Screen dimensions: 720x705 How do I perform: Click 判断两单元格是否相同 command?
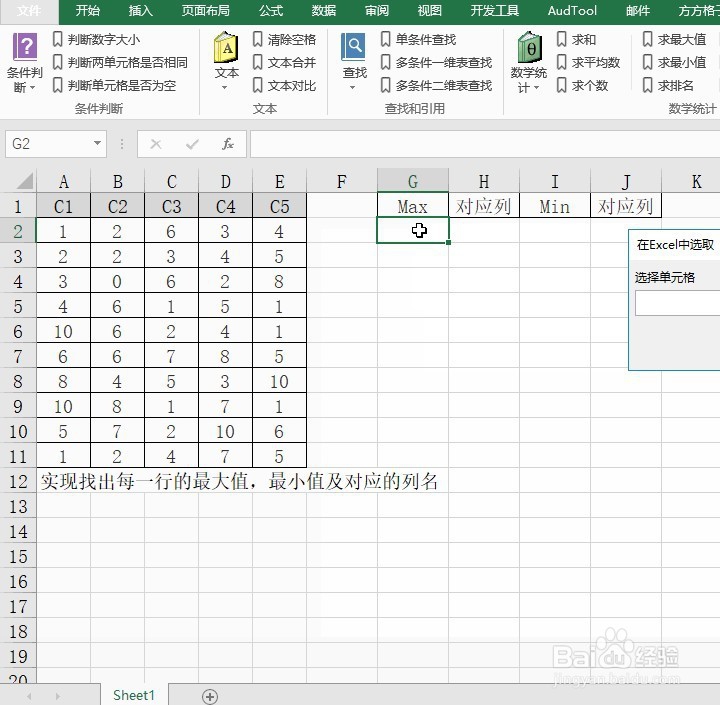click(x=120, y=62)
